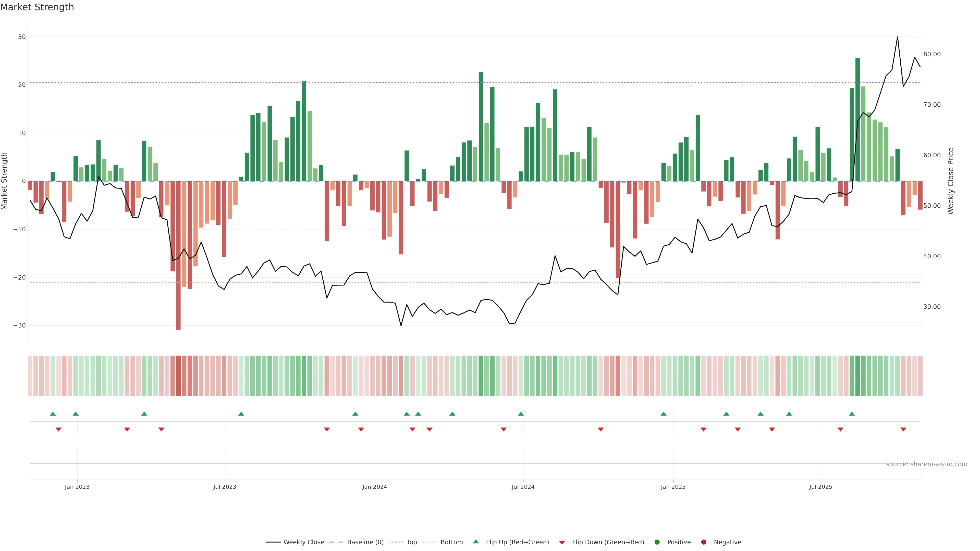The image size is (980, 551).
Task: Click flip-up triangle just after Jul 2023
Action: [x=241, y=414]
